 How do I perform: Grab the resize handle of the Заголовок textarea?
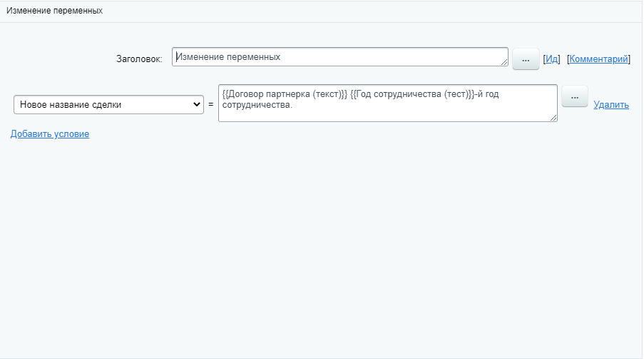(x=504, y=62)
